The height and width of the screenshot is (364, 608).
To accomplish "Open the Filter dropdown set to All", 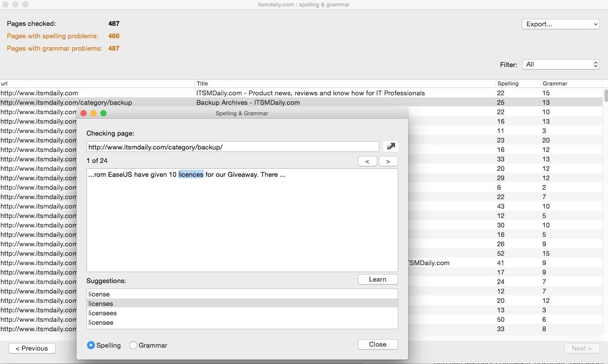I will click(561, 65).
